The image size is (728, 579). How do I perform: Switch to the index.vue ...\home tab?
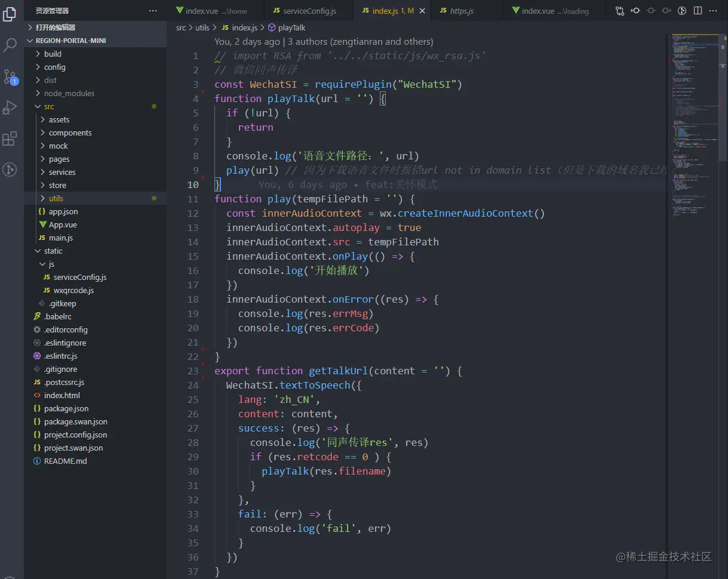tap(216, 11)
